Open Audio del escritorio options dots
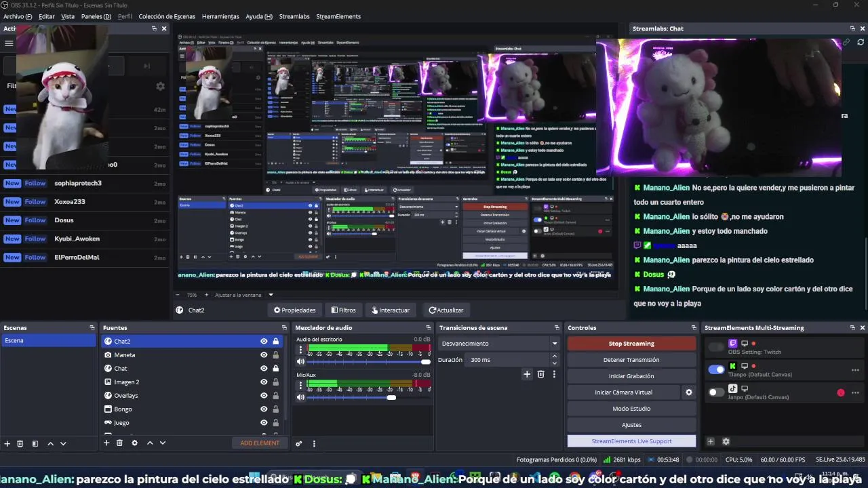The width and height of the screenshot is (868, 488). tap(300, 350)
